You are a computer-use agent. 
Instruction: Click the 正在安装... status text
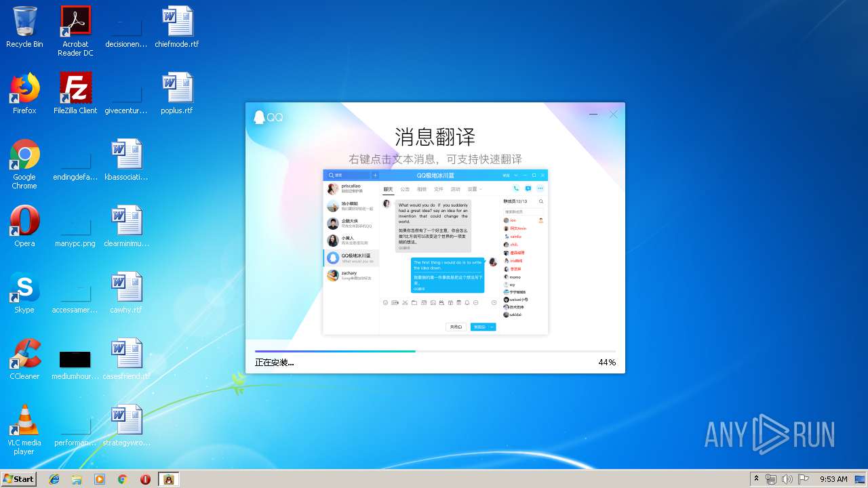coord(275,363)
